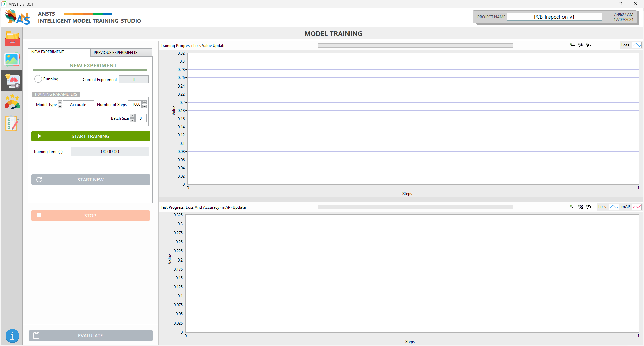Open the evaluation gauge icon in sidebar
This screenshot has height=346, width=644.
click(x=12, y=102)
